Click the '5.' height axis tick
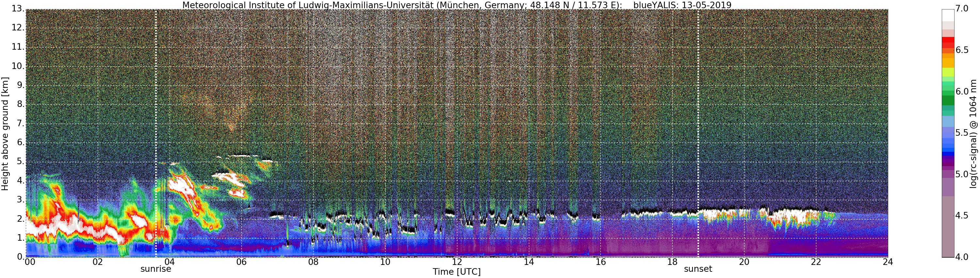 pos(21,162)
